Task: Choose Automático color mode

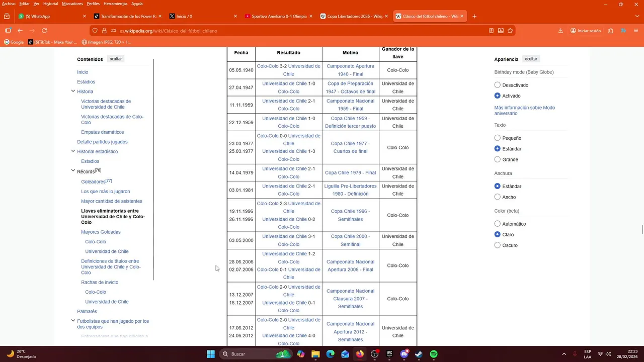Action: [497, 224]
